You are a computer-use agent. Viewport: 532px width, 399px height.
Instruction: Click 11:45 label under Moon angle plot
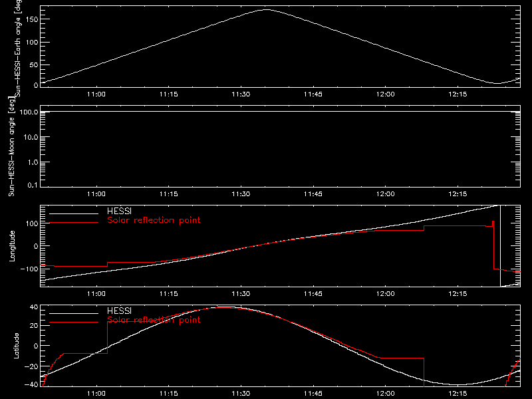pyautogui.click(x=313, y=194)
